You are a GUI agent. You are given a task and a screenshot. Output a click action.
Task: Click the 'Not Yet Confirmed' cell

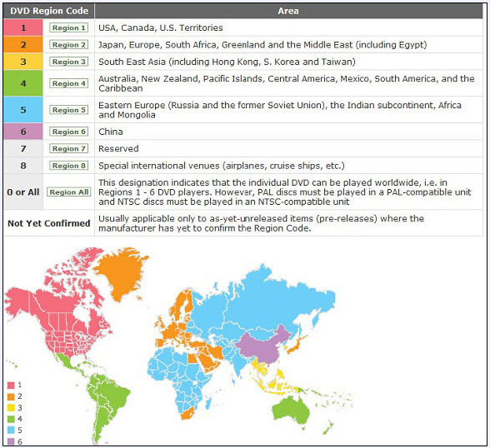click(48, 223)
